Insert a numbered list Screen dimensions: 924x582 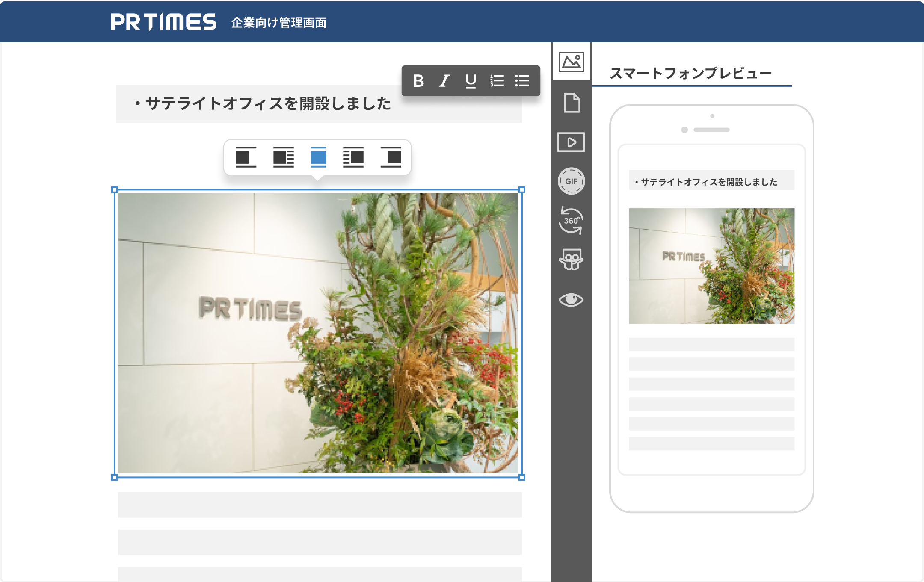497,81
